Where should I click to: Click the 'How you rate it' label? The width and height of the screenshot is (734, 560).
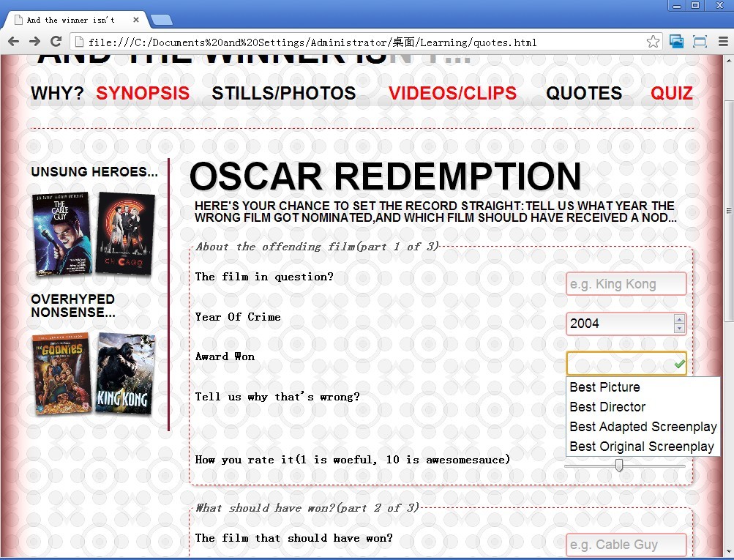(353, 459)
